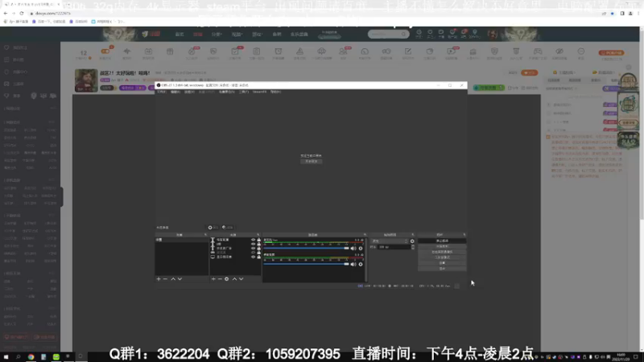Toggle visibility eye of the top source row

coord(253,240)
